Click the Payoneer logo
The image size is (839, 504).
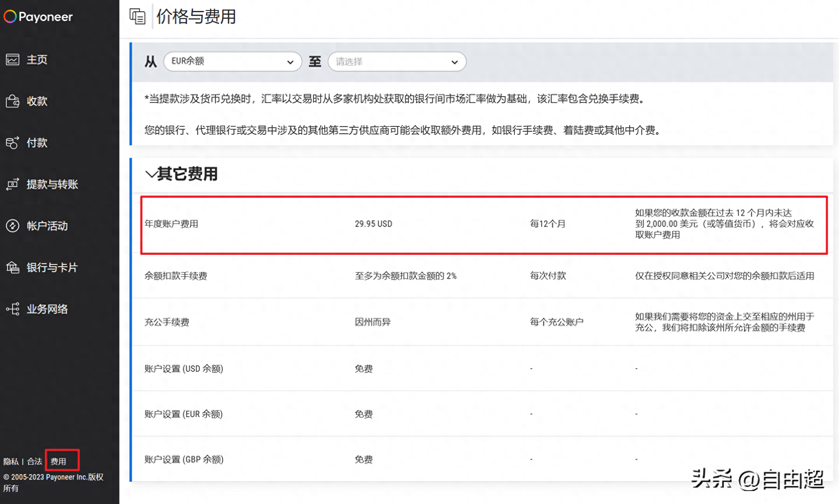(38, 17)
